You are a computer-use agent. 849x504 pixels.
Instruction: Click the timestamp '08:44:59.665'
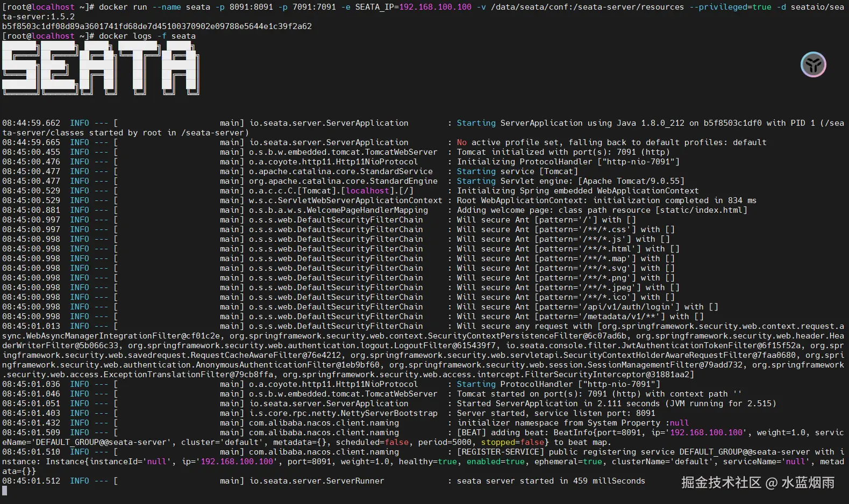click(31, 142)
